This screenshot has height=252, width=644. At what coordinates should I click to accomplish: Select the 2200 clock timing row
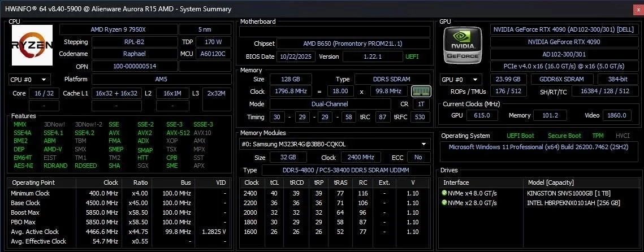(335, 203)
